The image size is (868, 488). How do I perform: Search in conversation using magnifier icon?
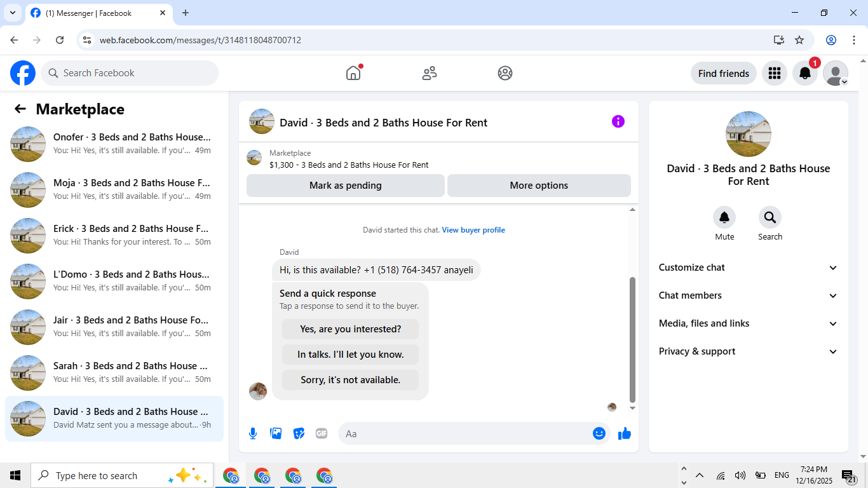tap(770, 218)
